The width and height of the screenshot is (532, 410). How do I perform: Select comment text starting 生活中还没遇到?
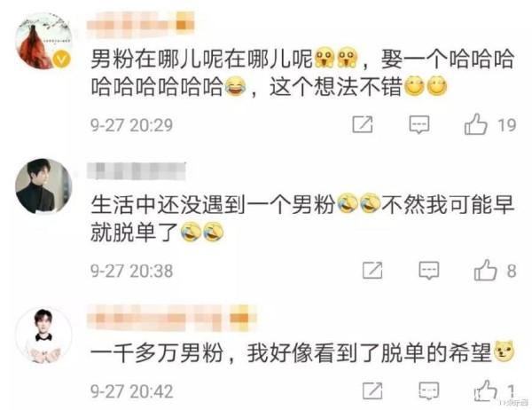[x=302, y=218]
